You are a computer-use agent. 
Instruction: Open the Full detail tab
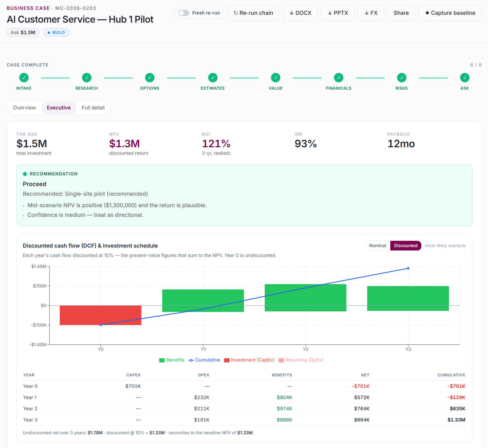click(93, 108)
